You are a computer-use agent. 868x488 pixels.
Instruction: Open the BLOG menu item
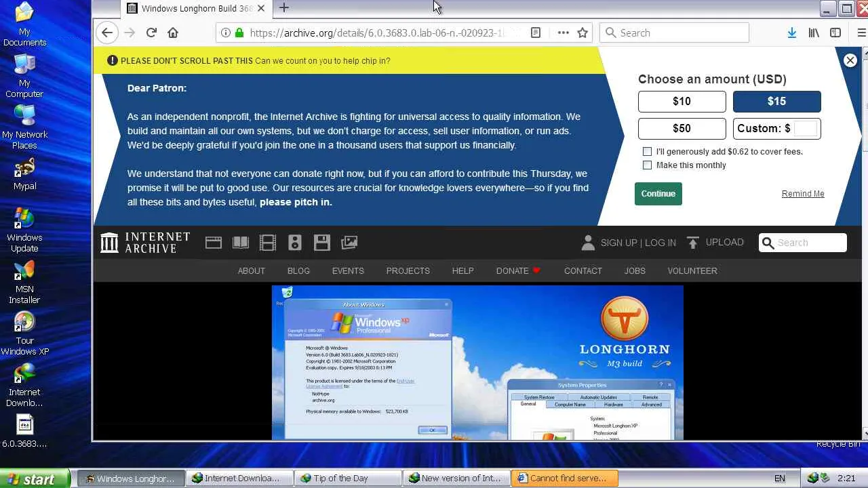[x=298, y=270]
